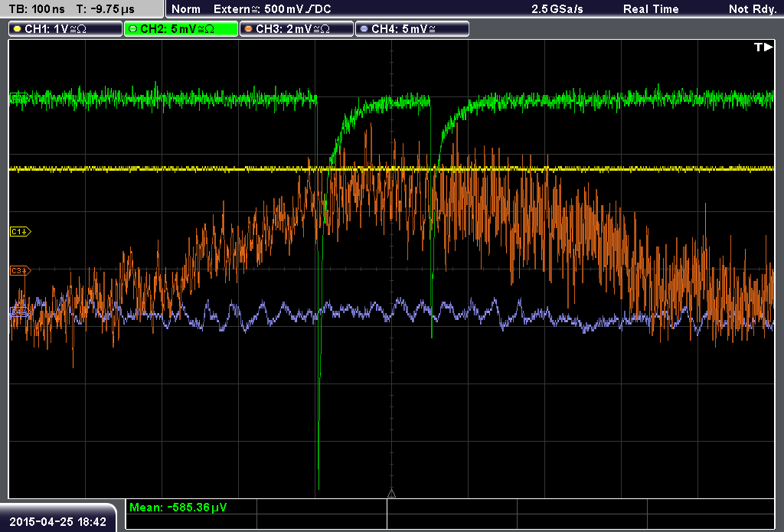The image size is (784, 532).
Task: Click the orange CH3 color dot
Action: [249, 29]
